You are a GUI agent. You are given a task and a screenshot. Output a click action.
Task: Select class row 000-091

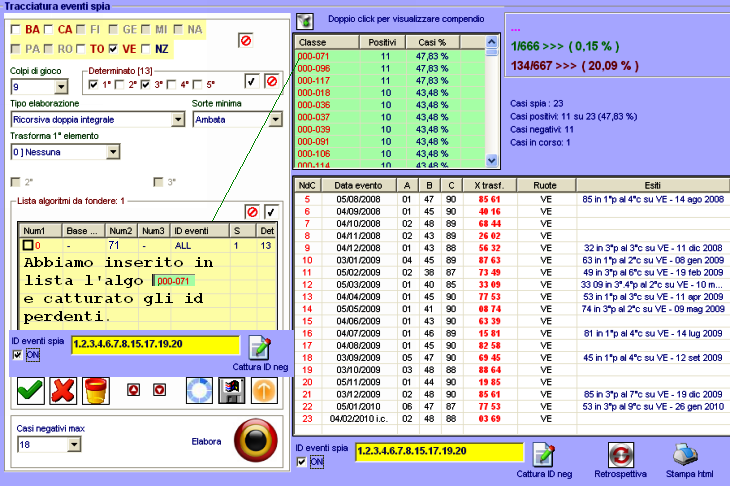pyautogui.click(x=390, y=142)
